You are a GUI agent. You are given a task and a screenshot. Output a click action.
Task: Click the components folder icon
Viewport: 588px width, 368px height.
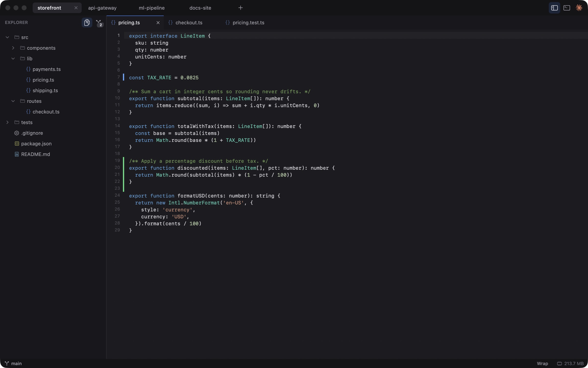point(22,48)
